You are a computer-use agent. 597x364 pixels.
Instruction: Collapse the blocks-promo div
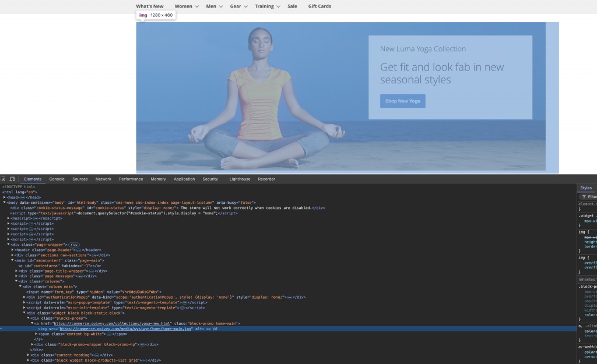tap(28, 318)
